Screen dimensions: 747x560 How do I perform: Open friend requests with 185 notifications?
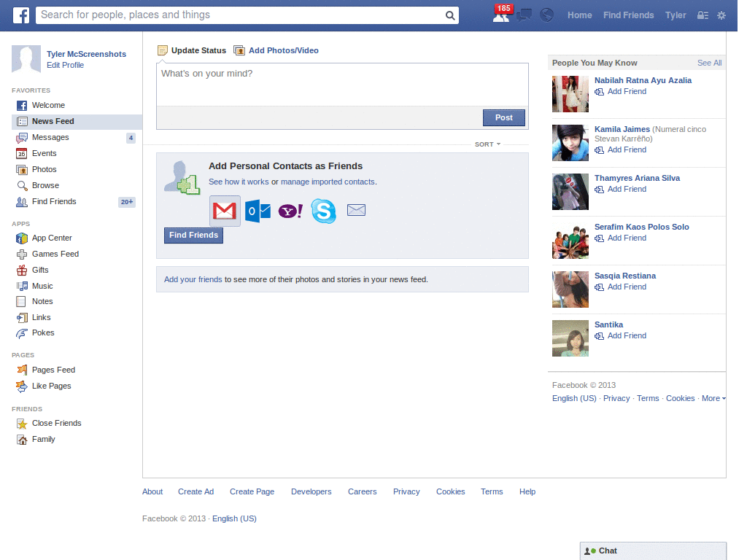point(502,15)
